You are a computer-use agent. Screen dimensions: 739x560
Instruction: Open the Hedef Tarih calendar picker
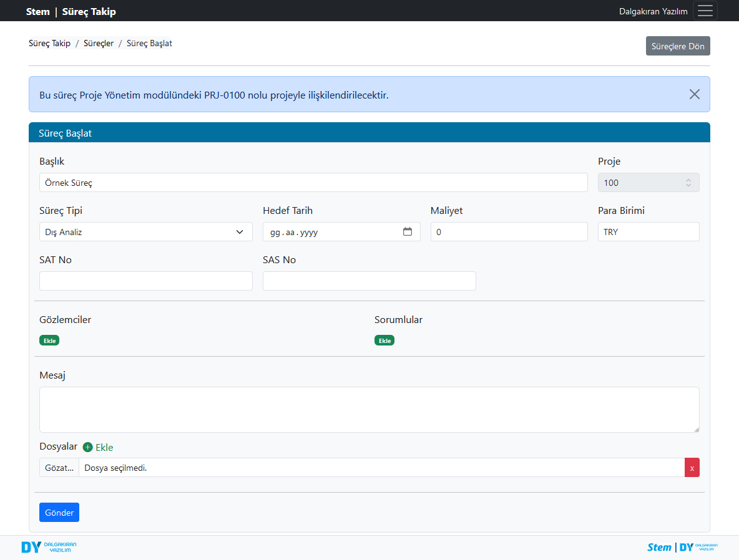pos(408,231)
